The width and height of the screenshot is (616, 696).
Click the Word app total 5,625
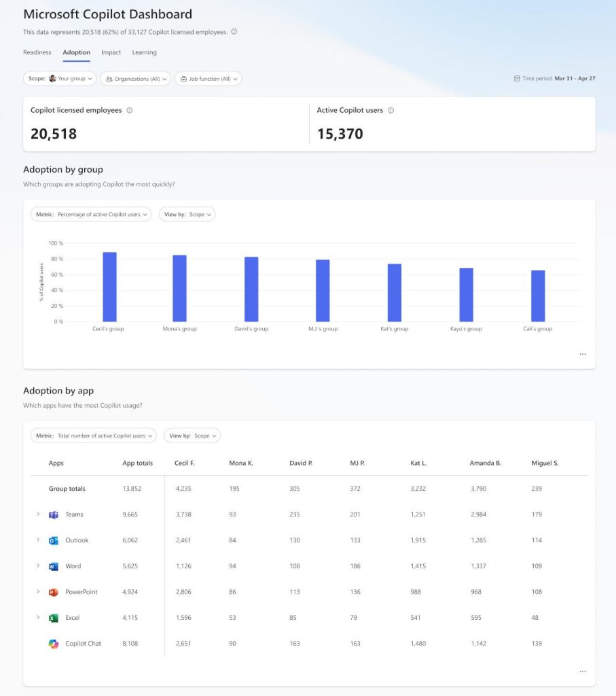130,566
